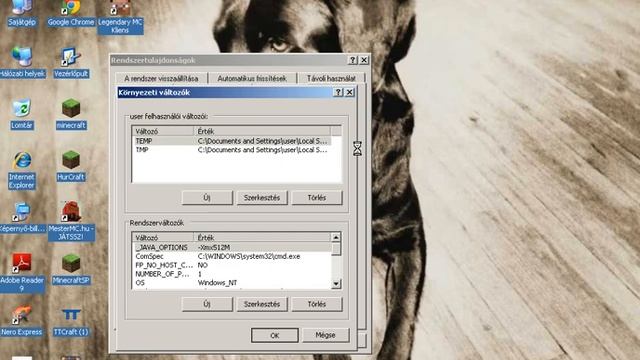Viewport: 640px width, 360px height.
Task: Select the TMP user variable row
Action: [232, 150]
